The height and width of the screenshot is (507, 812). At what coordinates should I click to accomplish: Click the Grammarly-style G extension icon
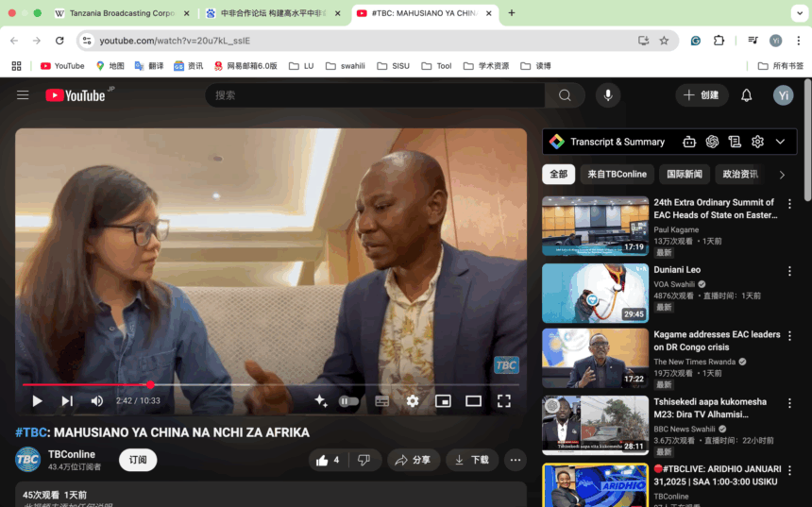696,41
